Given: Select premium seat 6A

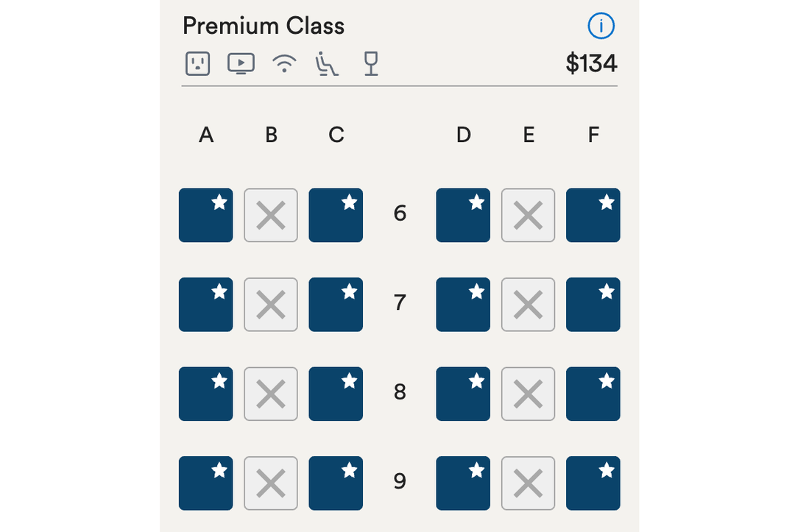Looking at the screenshot, I should pos(205,215).
